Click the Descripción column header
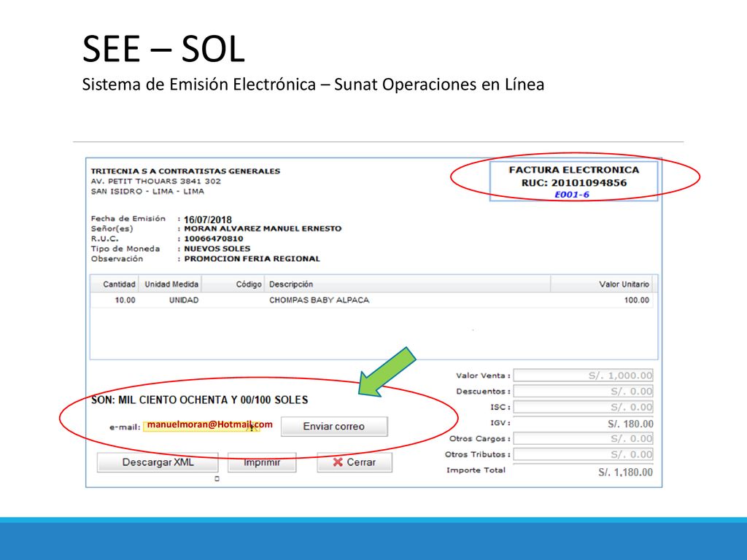Screen dimensions: 747x560 (x=407, y=284)
